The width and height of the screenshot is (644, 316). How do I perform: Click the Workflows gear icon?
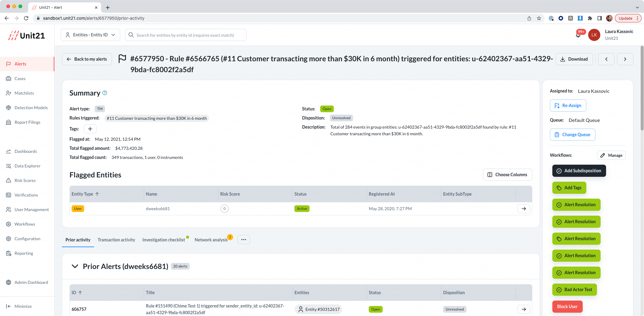pyautogui.click(x=8, y=224)
